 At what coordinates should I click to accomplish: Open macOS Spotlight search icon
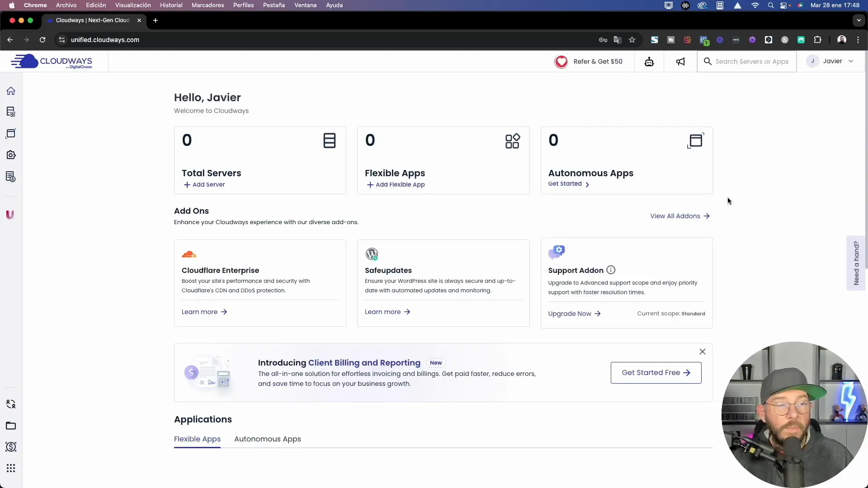(770, 5)
